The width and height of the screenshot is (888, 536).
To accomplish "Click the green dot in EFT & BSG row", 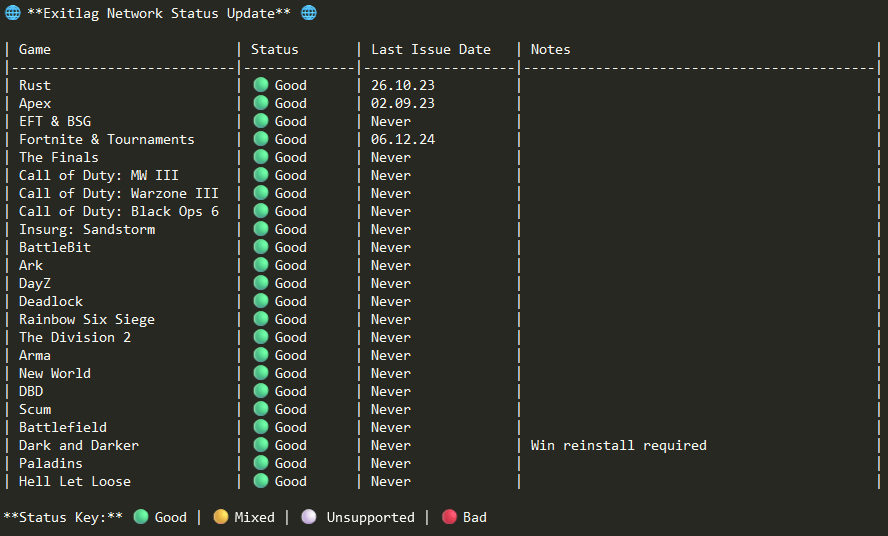I will pyautogui.click(x=261, y=121).
